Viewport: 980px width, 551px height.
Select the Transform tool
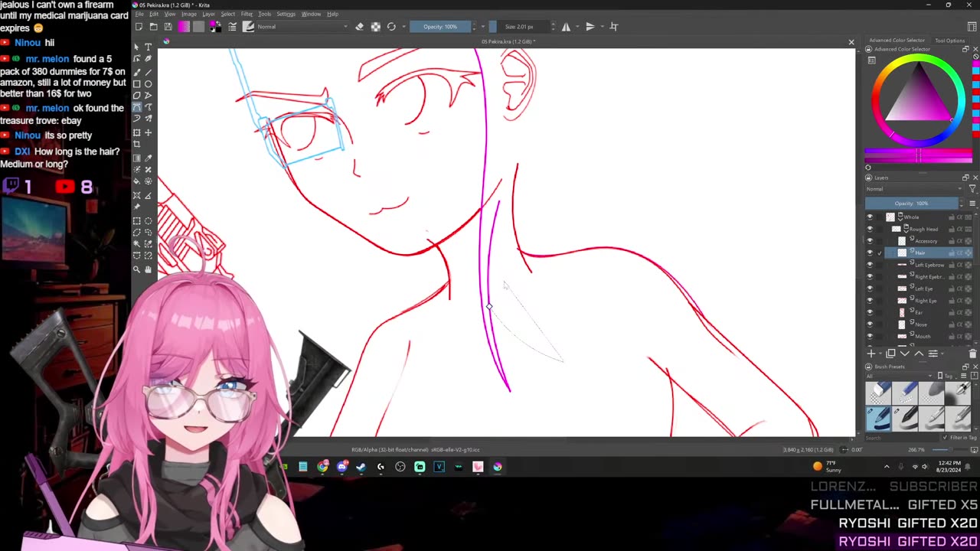pos(137,132)
